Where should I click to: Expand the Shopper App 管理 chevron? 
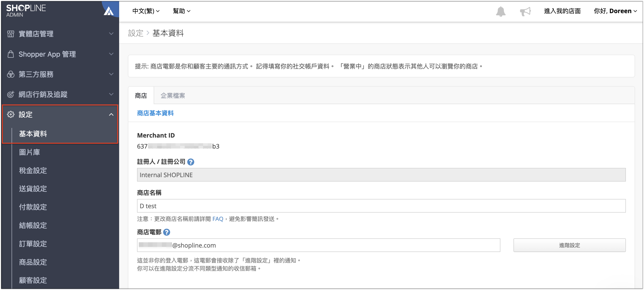[x=111, y=54]
